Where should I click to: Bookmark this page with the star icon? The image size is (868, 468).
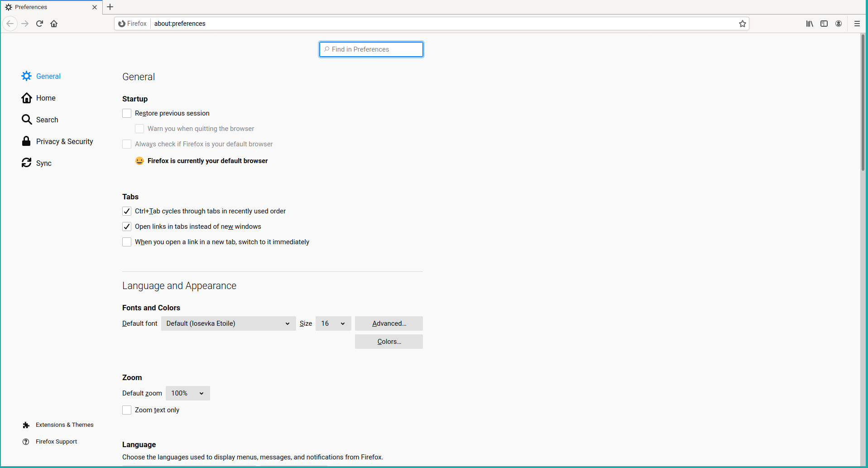tap(743, 24)
